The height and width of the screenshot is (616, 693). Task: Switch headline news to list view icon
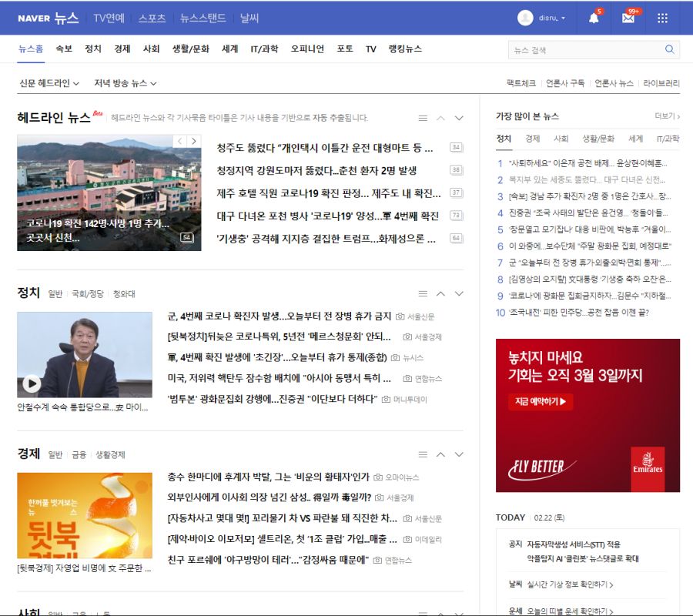pyautogui.click(x=422, y=118)
